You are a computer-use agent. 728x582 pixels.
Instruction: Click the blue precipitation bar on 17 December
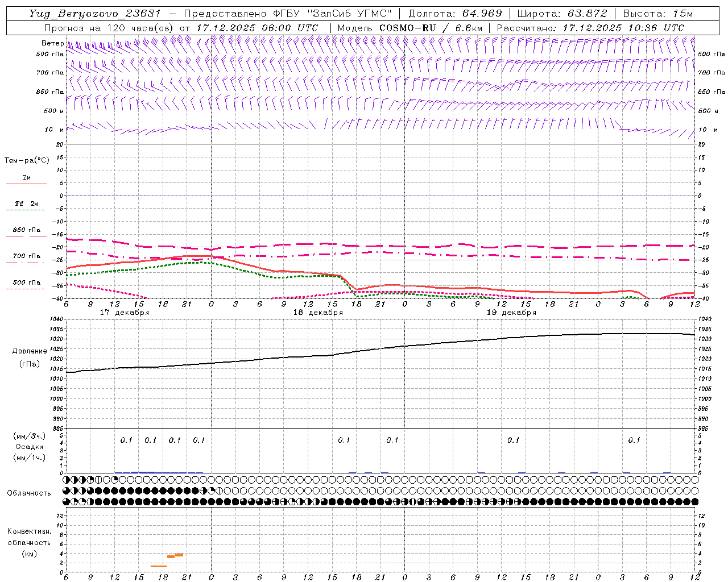click(x=142, y=472)
